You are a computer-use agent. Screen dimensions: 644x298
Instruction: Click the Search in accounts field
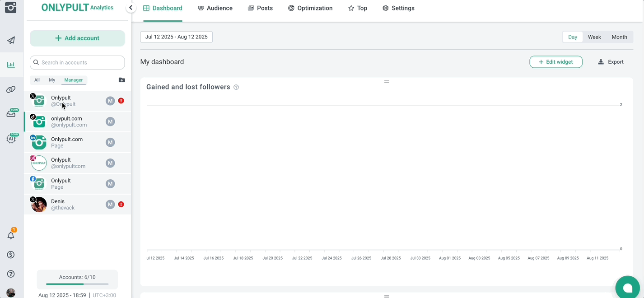pyautogui.click(x=77, y=63)
